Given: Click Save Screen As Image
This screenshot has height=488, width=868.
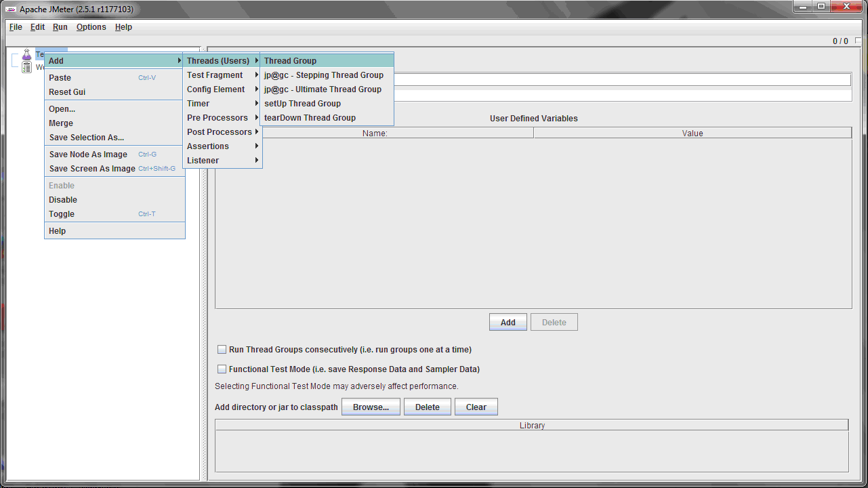Looking at the screenshot, I should [115, 169].
